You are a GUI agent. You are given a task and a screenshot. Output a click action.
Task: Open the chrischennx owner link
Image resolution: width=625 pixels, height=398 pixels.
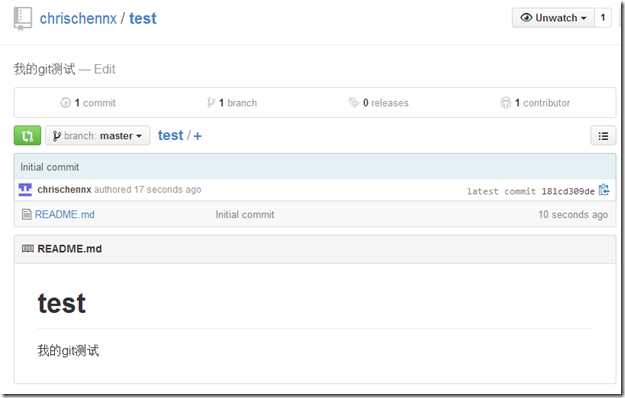(x=78, y=18)
